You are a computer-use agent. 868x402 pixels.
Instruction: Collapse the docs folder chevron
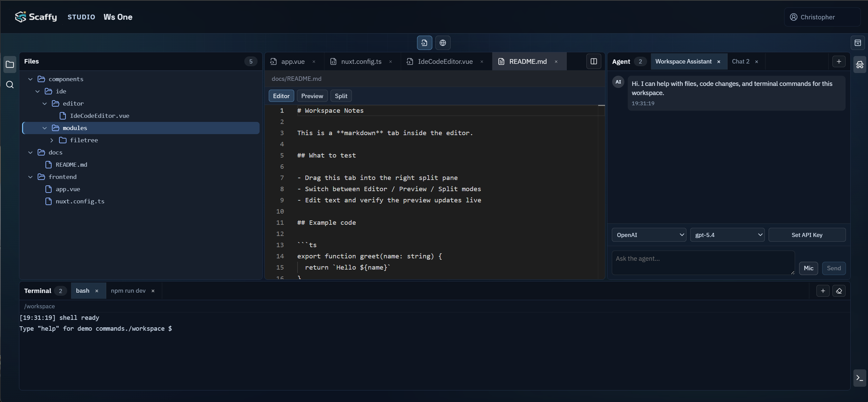point(31,152)
